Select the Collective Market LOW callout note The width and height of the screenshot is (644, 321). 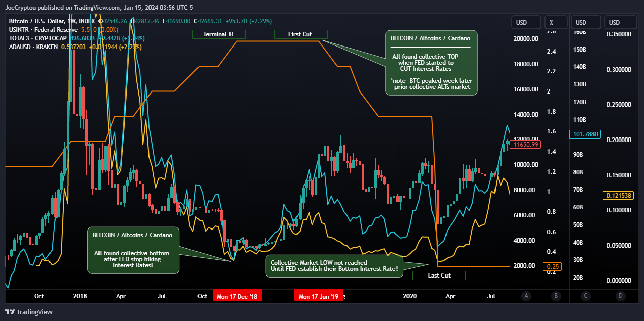334,266
